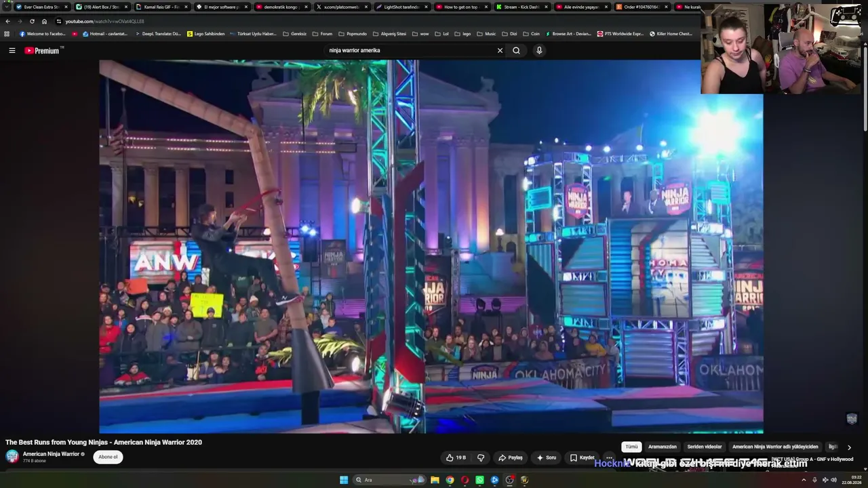Screen dimensions: 868x488
Task: Start voice search with the microphone
Action: pos(539,50)
